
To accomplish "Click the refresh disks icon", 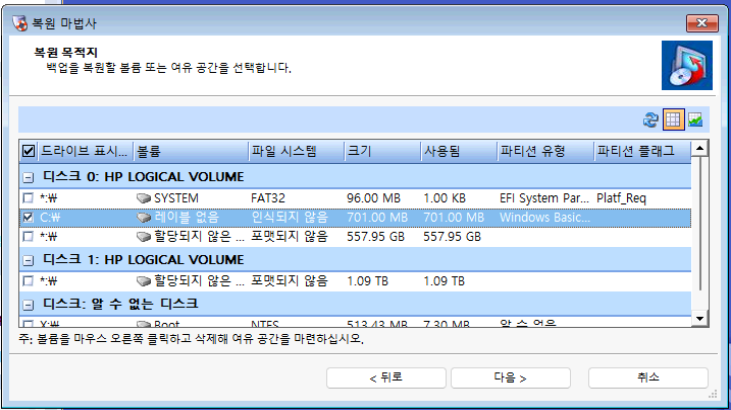I will pyautogui.click(x=650, y=120).
